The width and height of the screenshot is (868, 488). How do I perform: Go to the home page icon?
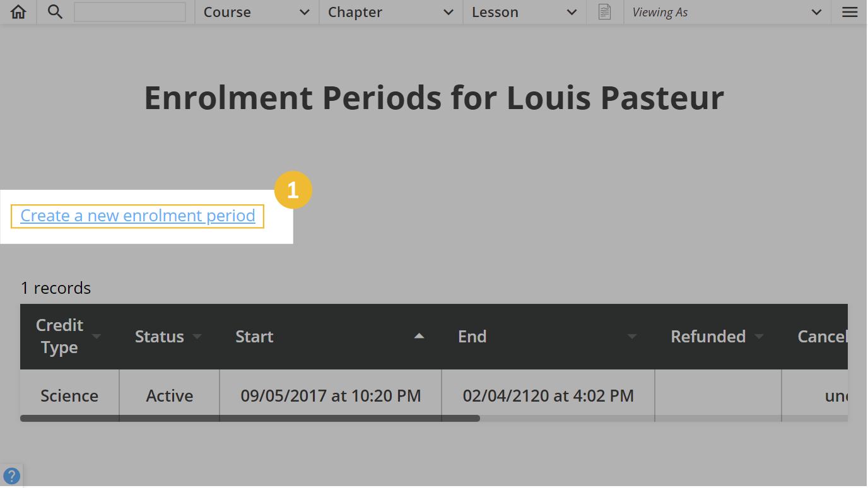click(18, 12)
